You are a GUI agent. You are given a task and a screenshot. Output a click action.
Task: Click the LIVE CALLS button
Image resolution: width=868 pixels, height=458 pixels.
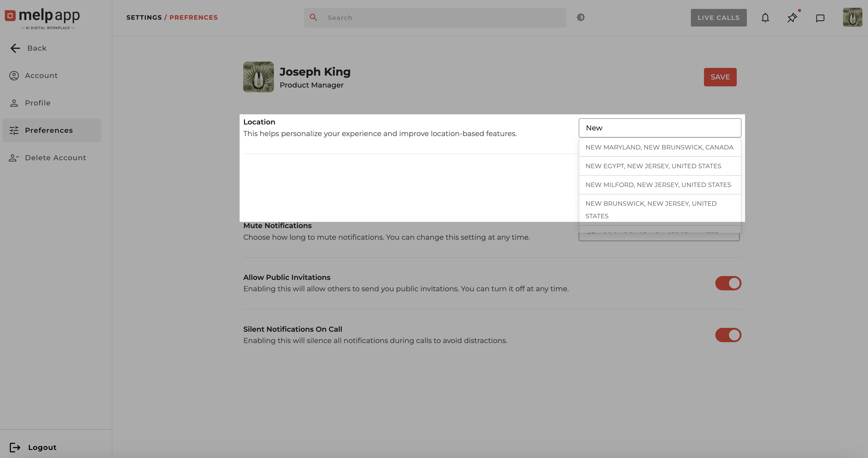coord(718,18)
